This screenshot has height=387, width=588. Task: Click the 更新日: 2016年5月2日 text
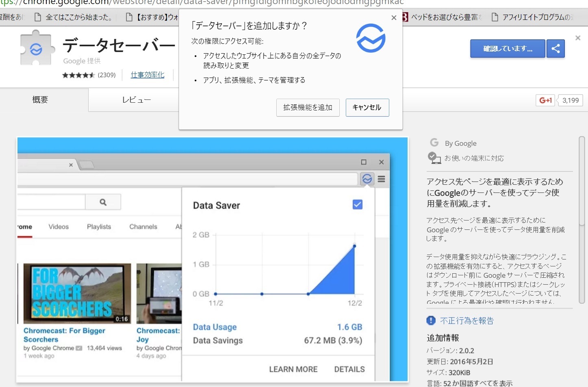tap(460, 361)
